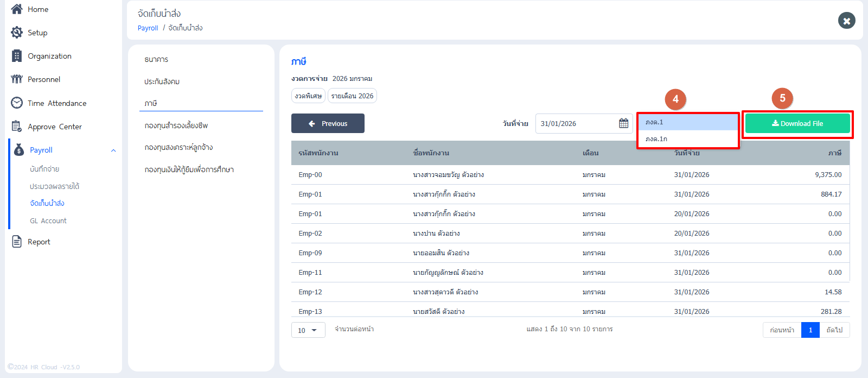Click the payment date input field
The image size is (868, 378).
pos(575,123)
